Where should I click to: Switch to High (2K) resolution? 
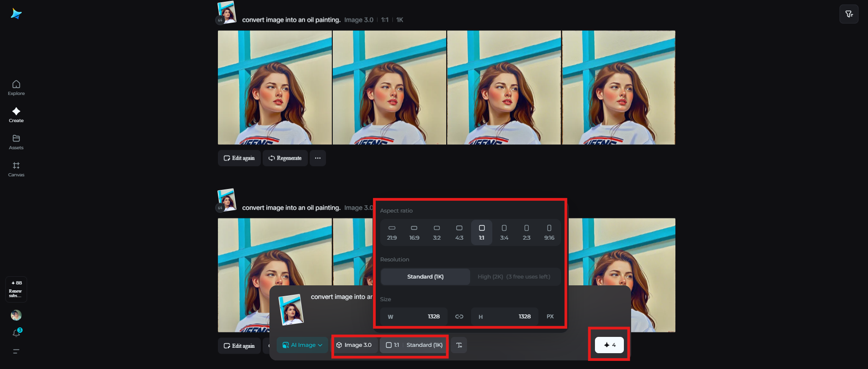pos(514,277)
